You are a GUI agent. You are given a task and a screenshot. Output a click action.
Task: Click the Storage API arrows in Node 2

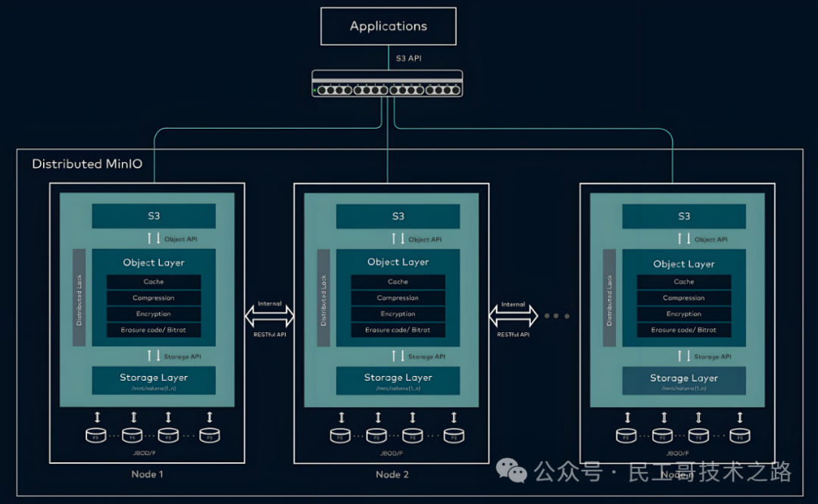[x=398, y=356]
